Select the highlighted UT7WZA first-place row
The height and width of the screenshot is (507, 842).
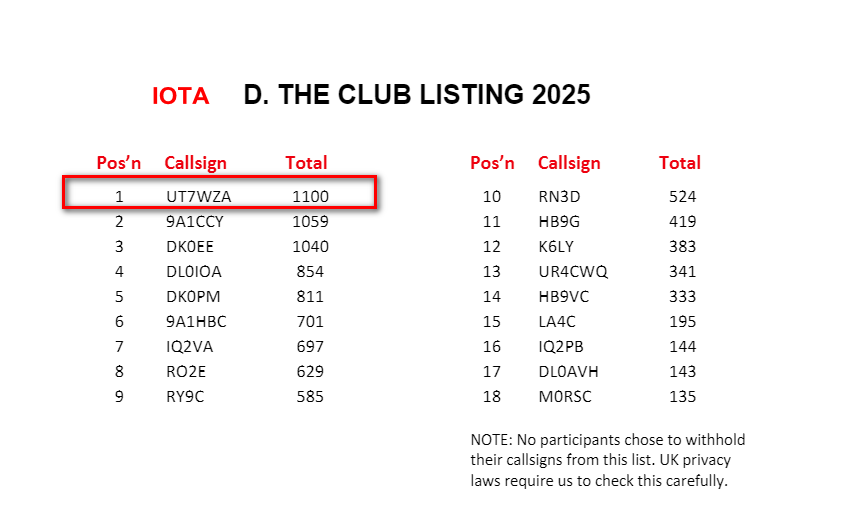219,192
